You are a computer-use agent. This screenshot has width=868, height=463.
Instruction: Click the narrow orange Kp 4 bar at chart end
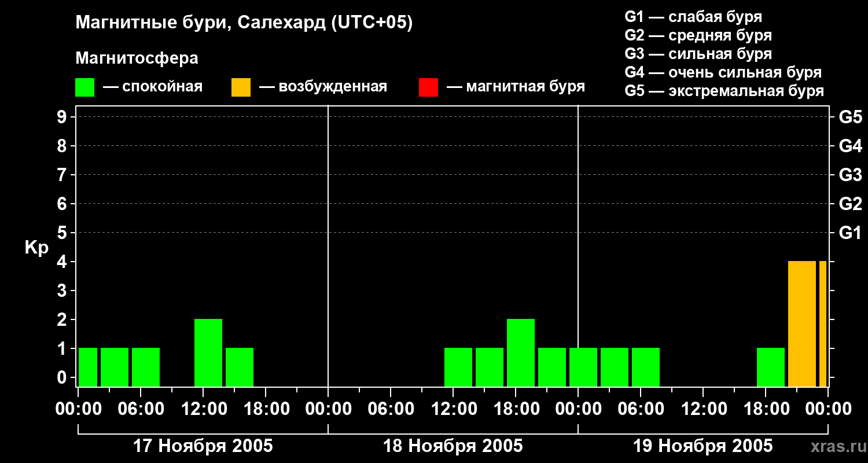(823, 324)
